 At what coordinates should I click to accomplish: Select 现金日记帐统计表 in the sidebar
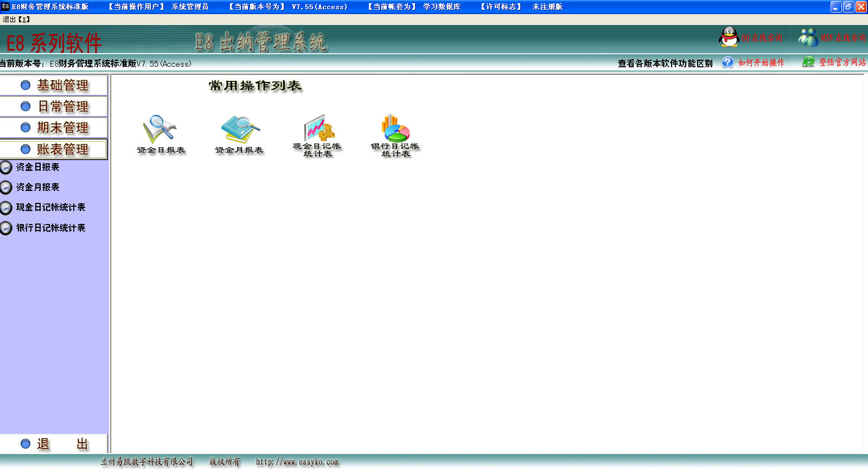pyautogui.click(x=50, y=207)
